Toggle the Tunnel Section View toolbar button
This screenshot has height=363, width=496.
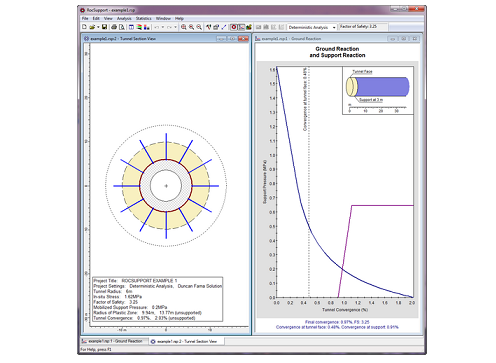click(234, 27)
